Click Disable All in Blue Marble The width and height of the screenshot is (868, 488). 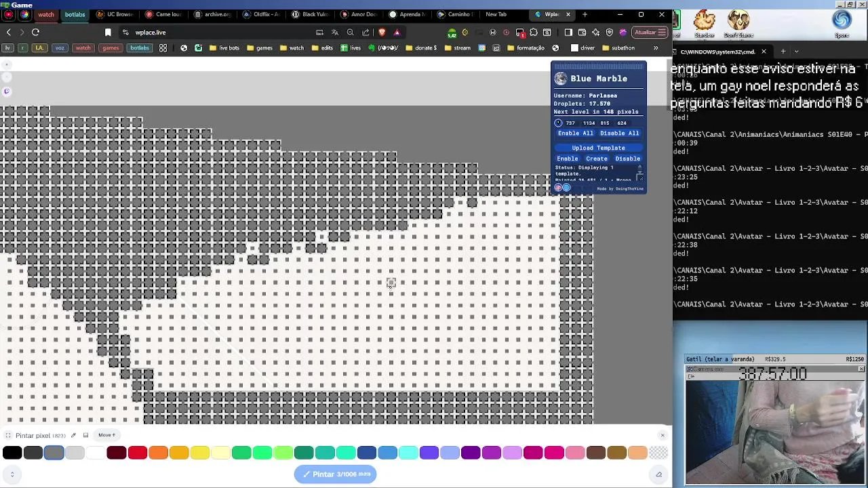[x=619, y=133]
